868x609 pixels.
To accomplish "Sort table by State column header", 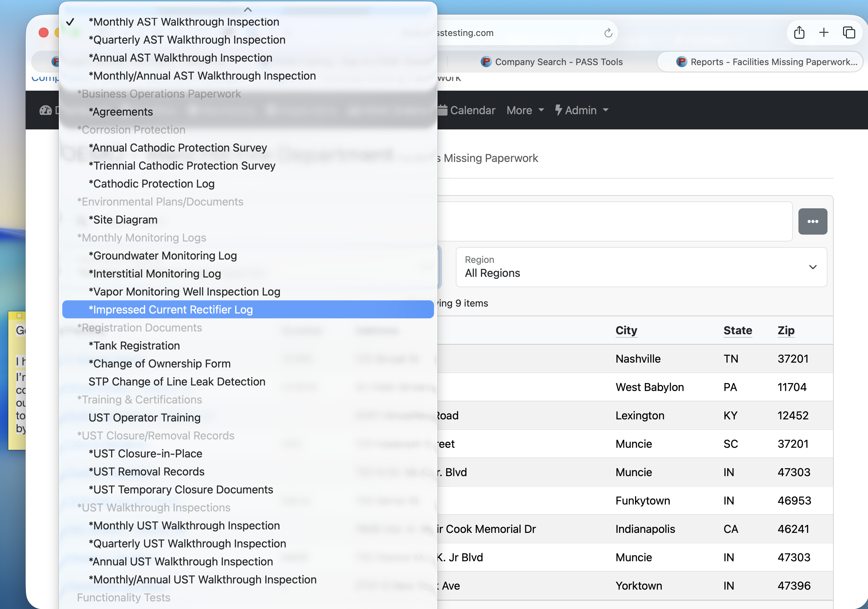I will 737,330.
